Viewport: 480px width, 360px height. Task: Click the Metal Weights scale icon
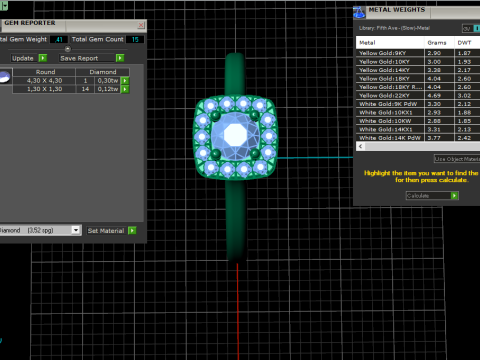point(359,12)
